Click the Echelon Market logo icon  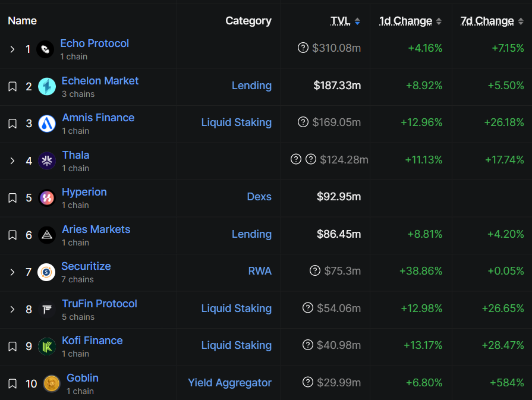tap(47, 86)
